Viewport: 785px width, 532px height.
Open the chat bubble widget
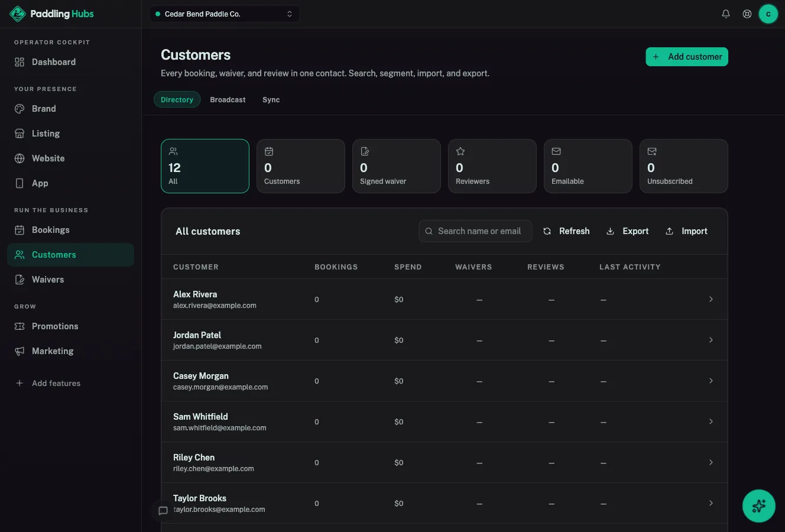coord(163,511)
